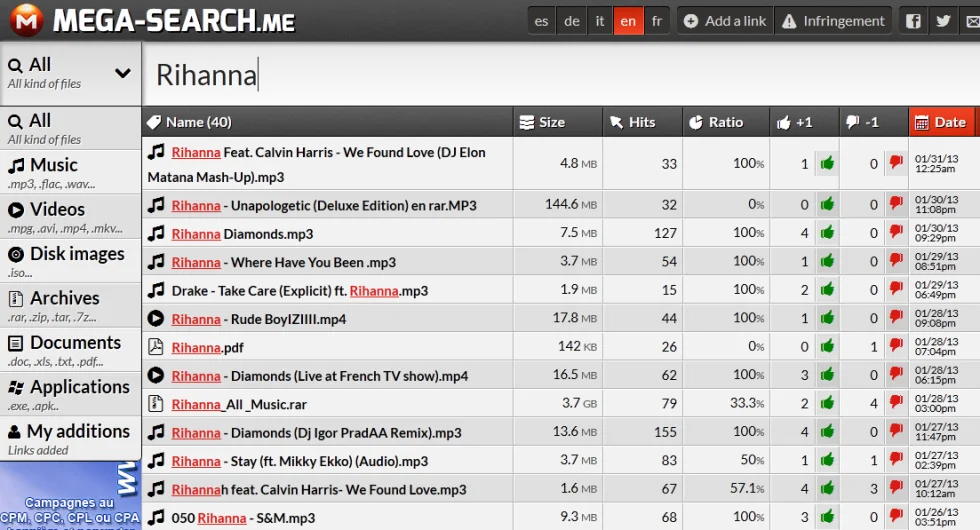Sort results by Size column
The width and height of the screenshot is (980, 530).
[558, 122]
